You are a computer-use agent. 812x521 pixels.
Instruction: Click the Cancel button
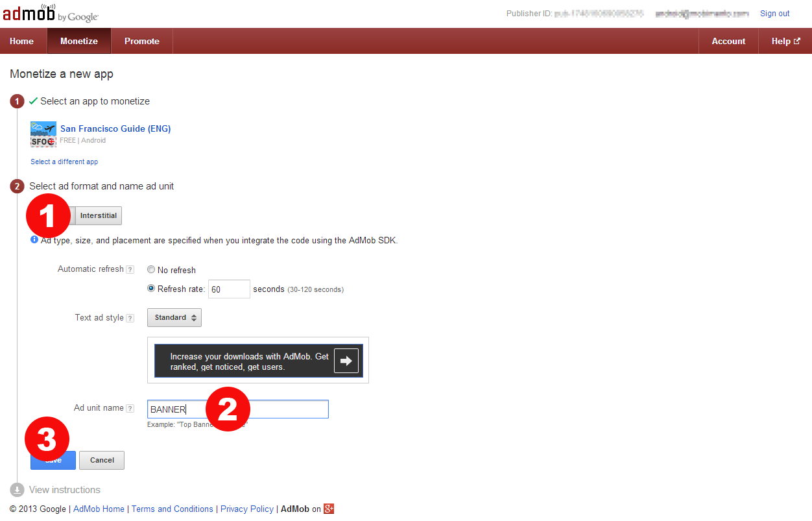102,460
